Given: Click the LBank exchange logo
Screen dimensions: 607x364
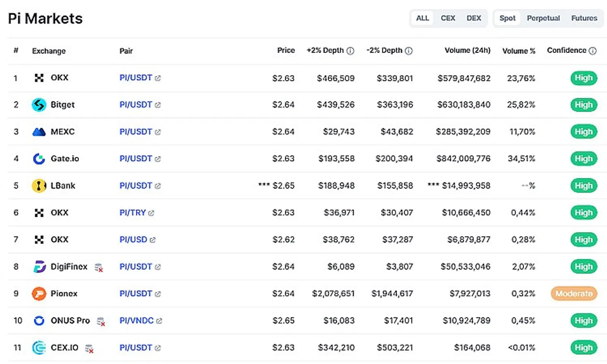Looking at the screenshot, I should 39,186.
